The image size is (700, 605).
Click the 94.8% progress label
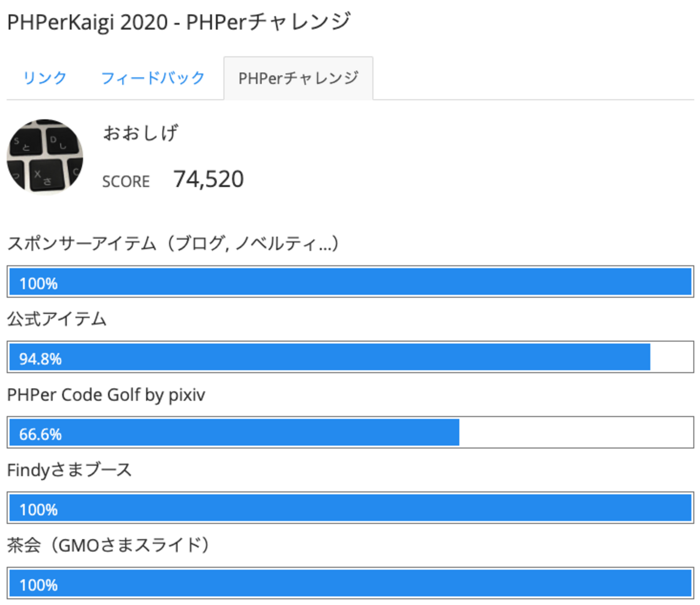coord(40,359)
